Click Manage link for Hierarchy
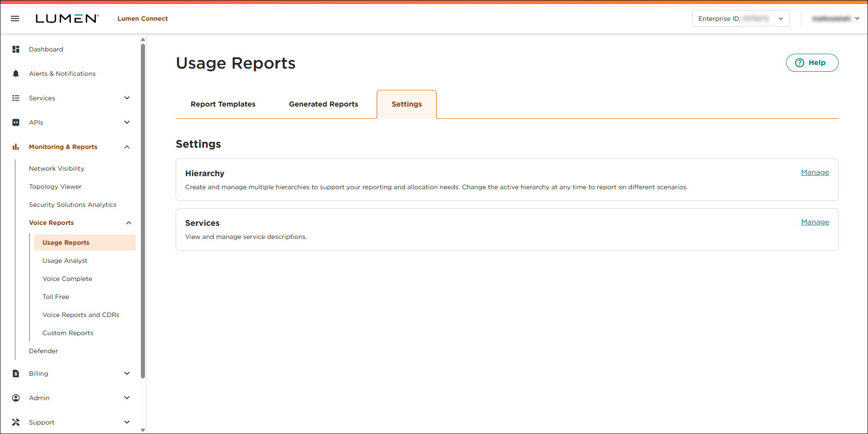 click(x=815, y=173)
